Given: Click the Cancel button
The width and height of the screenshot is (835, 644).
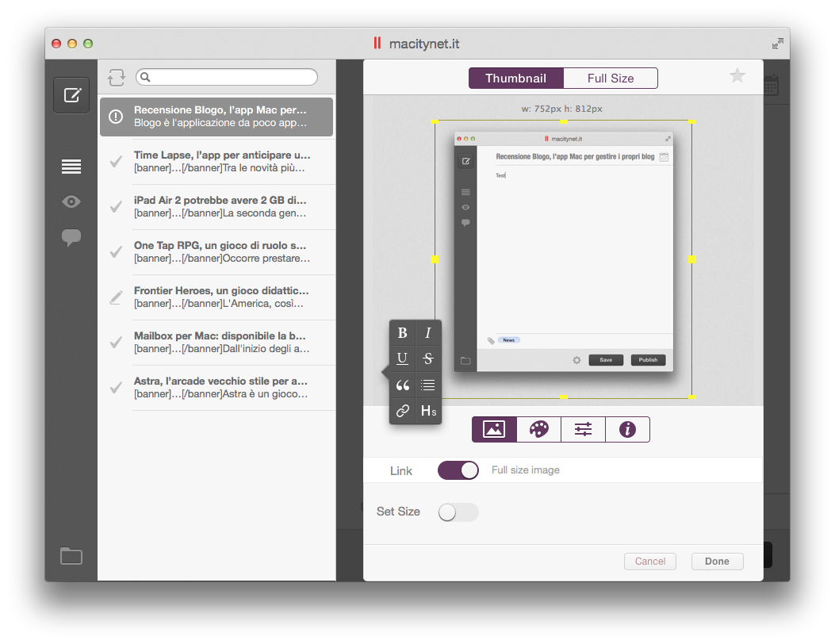Looking at the screenshot, I should click(x=650, y=562).
